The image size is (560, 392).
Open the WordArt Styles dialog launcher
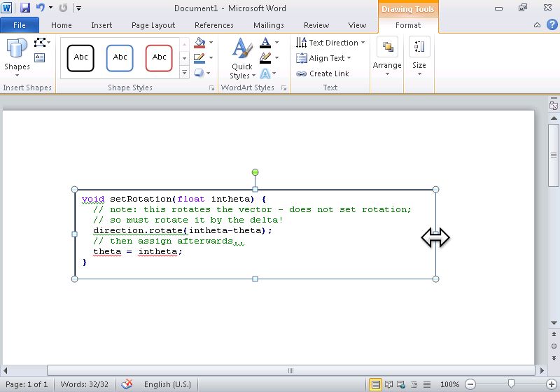pos(284,87)
